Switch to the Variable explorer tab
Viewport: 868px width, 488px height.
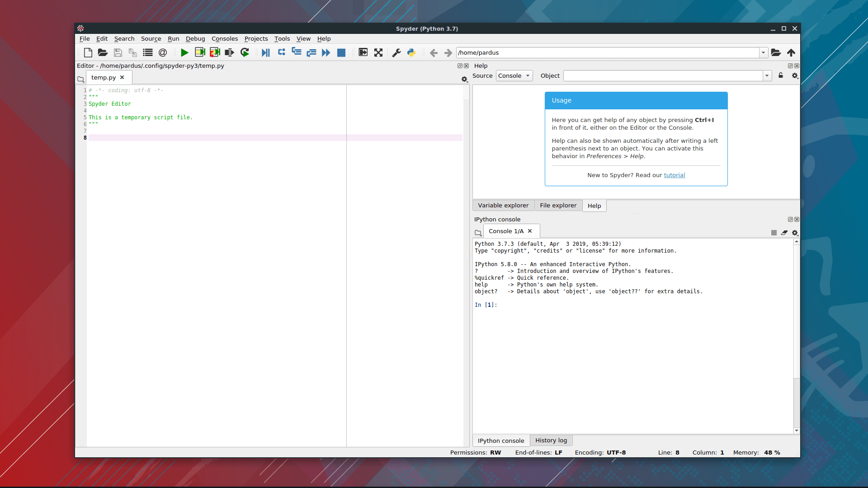pyautogui.click(x=503, y=206)
